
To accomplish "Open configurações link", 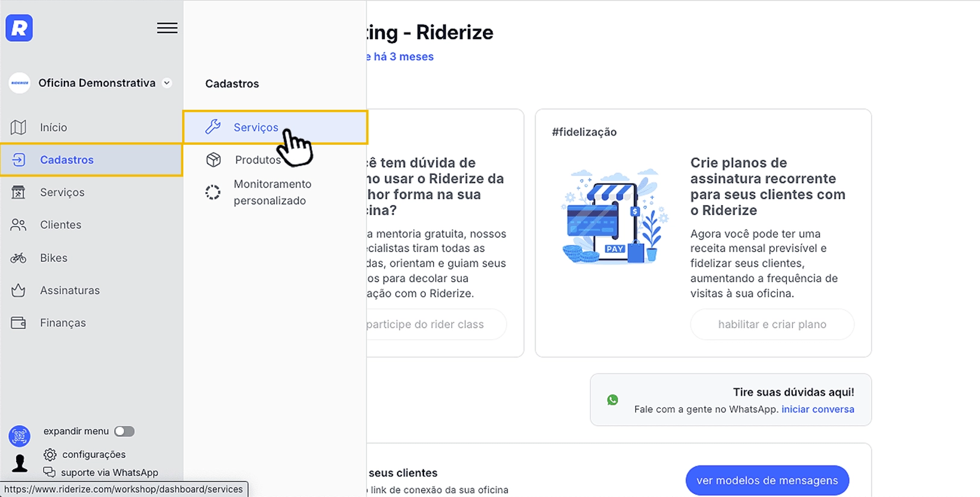I will coord(94,454).
